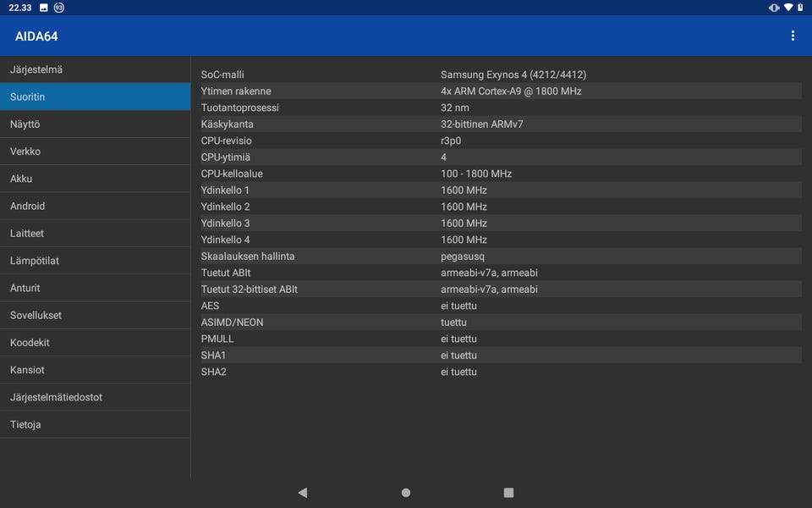The image size is (812, 508).
Task: Tap the Ydinkello 2 row label
Action: click(225, 207)
